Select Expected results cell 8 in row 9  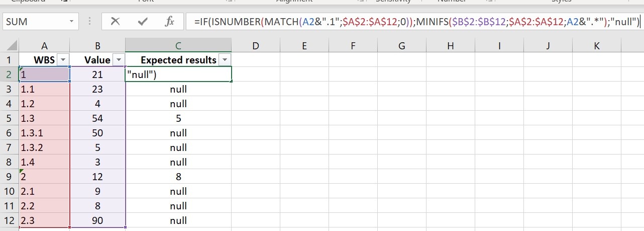[x=178, y=177]
